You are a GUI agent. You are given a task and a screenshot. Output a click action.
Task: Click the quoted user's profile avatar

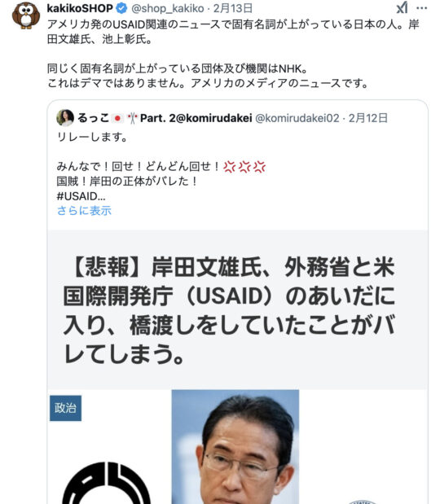coord(65,118)
